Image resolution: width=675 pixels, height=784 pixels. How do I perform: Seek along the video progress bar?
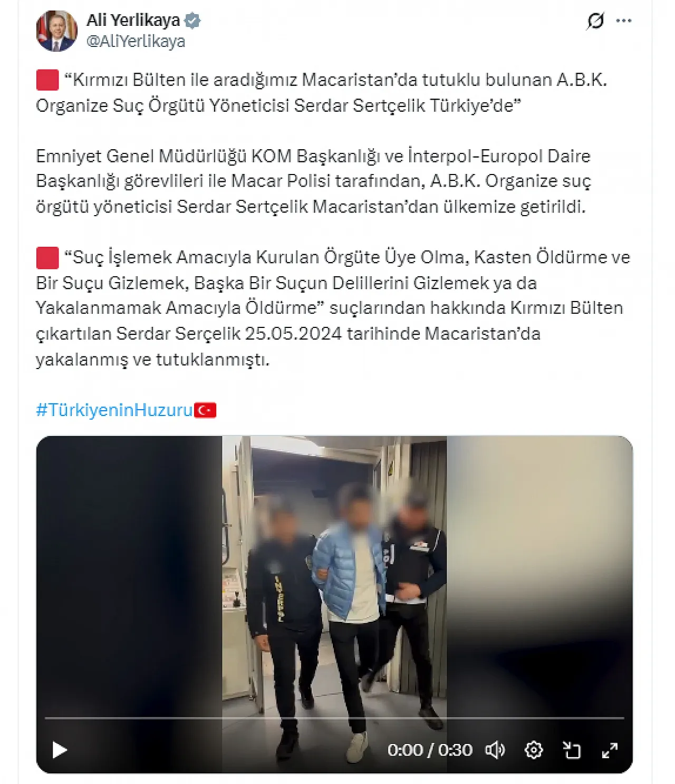tap(334, 718)
